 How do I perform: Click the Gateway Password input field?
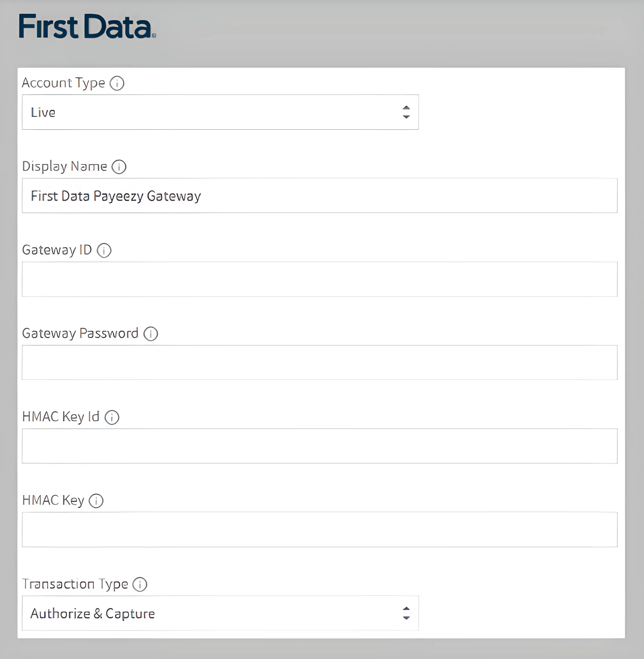point(322,363)
